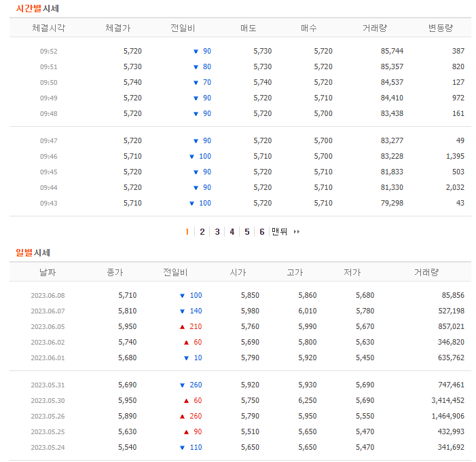Viewport: 476px width, 462px height.
Task: Click daily volume 3,414,452
Action: tap(447, 400)
